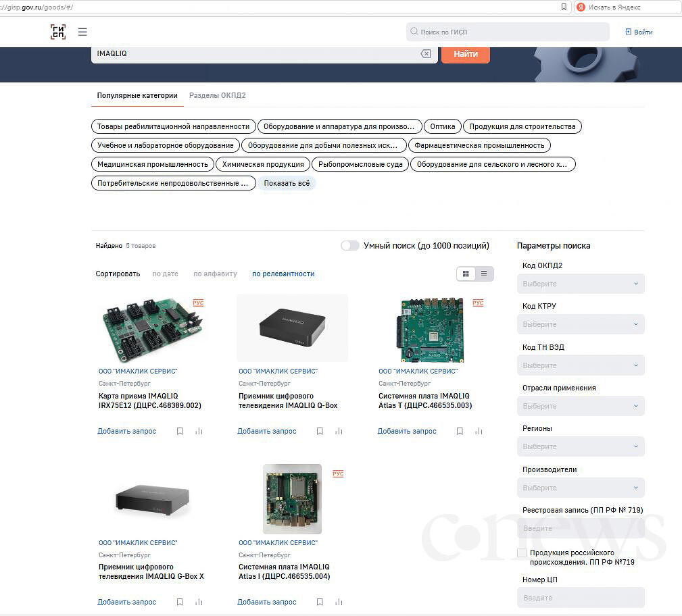Screen dimensions: 682x616
Task: Click the search magnifier in ГИСП search
Action: pyautogui.click(x=414, y=31)
